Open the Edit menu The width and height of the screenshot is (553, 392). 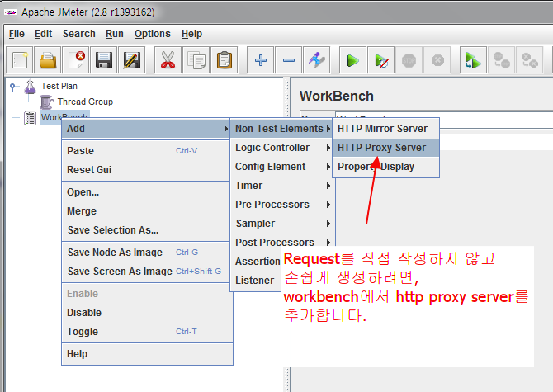44,34
